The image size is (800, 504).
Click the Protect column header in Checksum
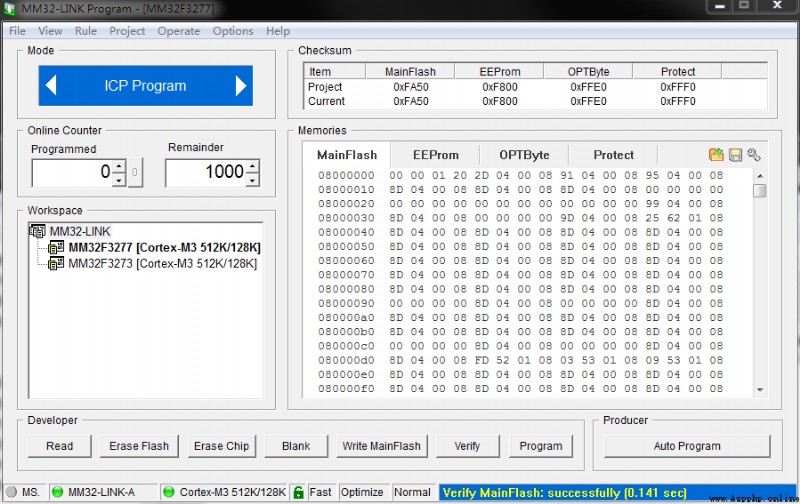pos(678,71)
